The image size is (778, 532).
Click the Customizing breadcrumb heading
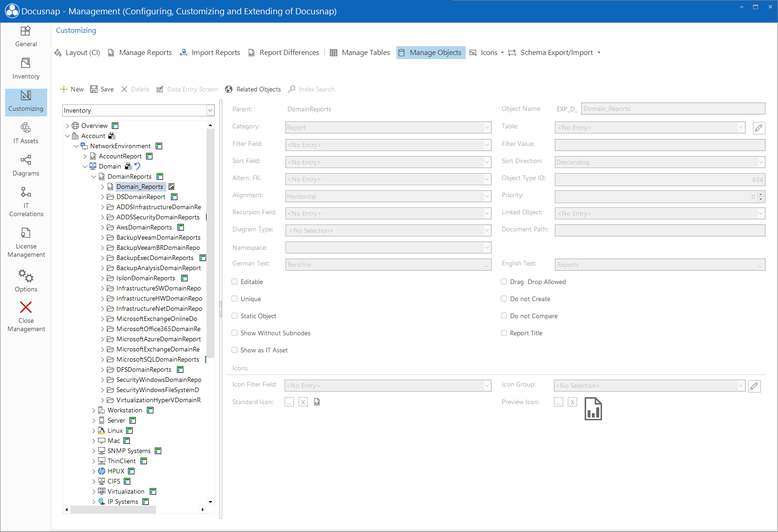point(76,30)
